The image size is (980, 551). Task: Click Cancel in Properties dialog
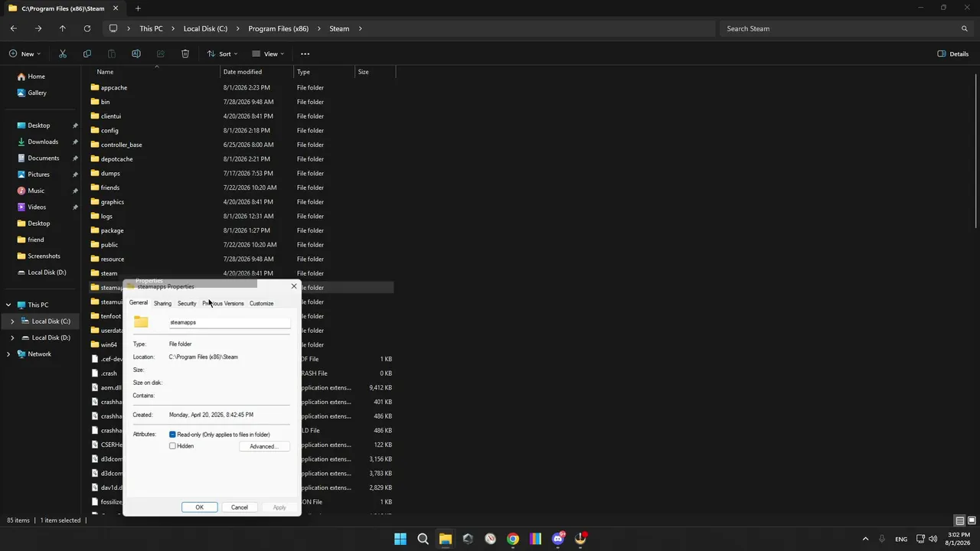click(240, 507)
